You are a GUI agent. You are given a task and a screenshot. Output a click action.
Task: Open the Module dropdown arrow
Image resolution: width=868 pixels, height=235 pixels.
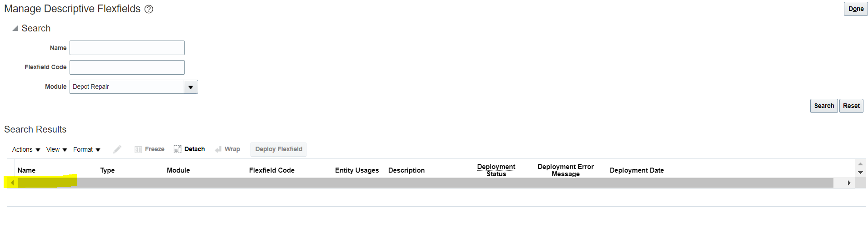pyautogui.click(x=191, y=87)
